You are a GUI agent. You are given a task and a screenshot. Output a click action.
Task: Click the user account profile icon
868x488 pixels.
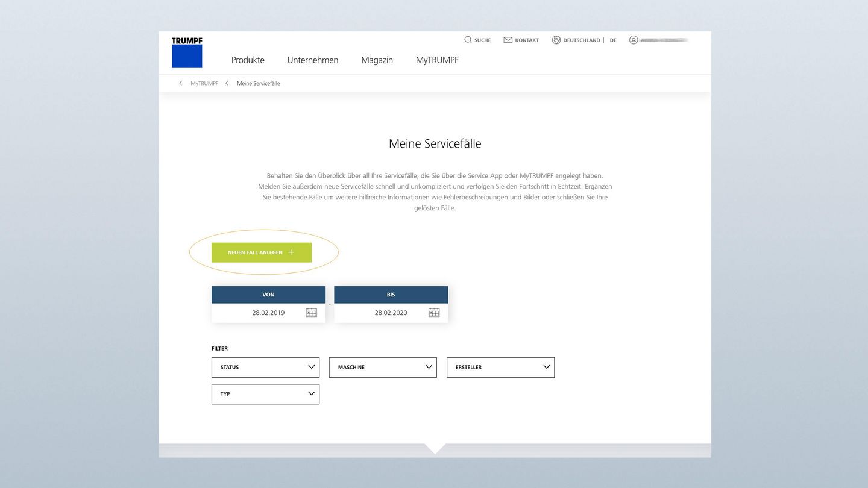coord(633,40)
